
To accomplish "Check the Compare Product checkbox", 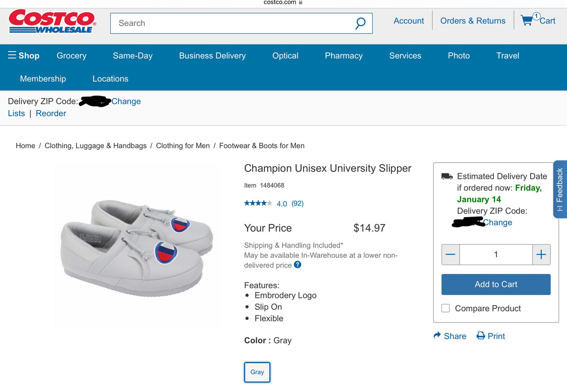I will coord(446,308).
